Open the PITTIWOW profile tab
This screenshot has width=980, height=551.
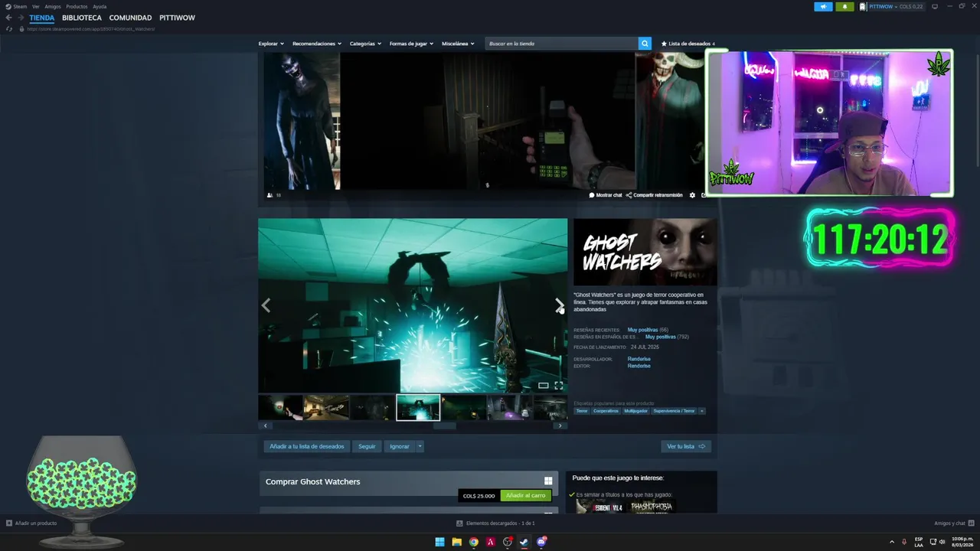(177, 18)
